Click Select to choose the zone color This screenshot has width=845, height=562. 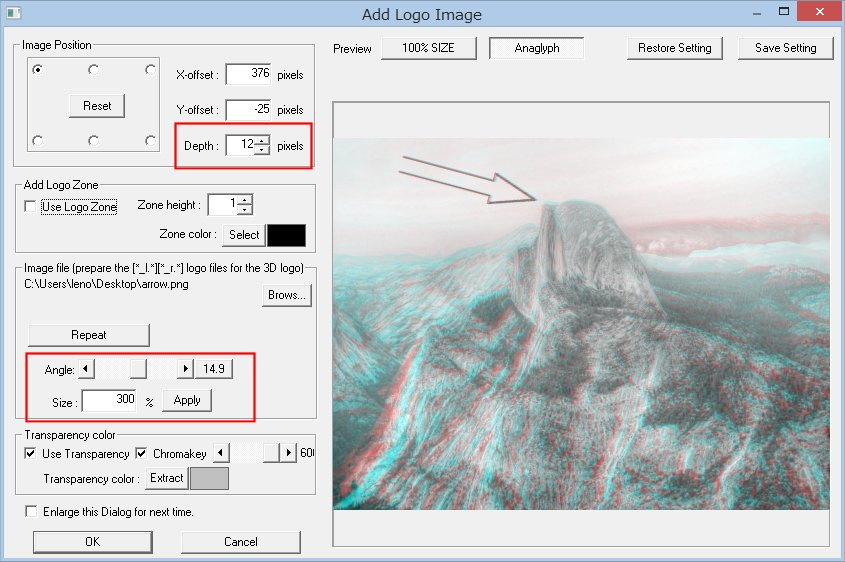click(x=244, y=235)
